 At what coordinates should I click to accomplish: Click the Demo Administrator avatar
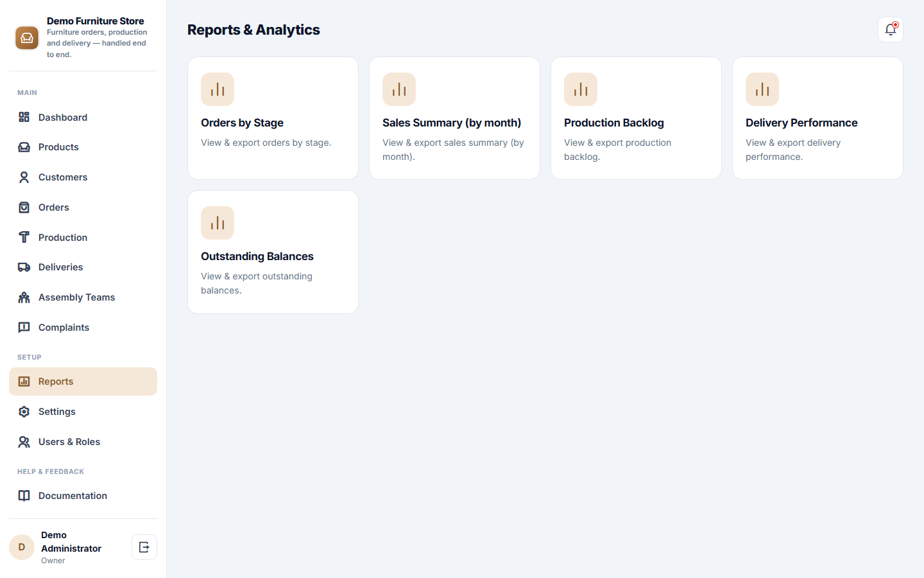(x=22, y=547)
